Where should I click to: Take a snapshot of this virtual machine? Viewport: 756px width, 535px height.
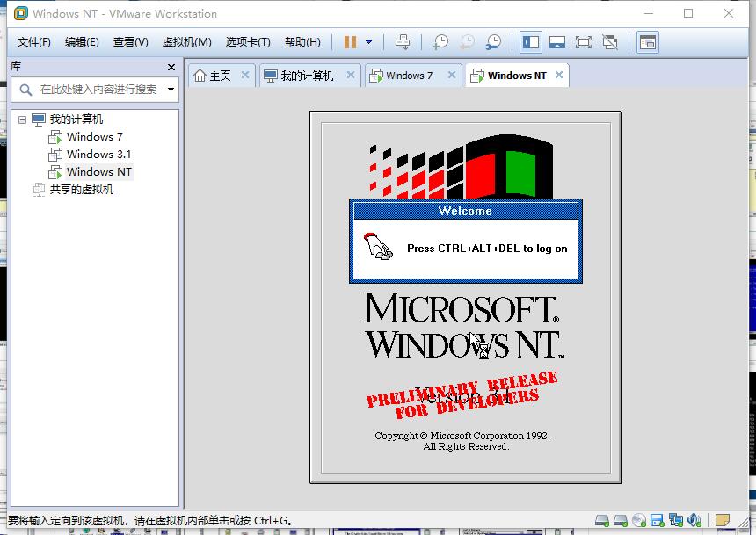pyautogui.click(x=440, y=42)
